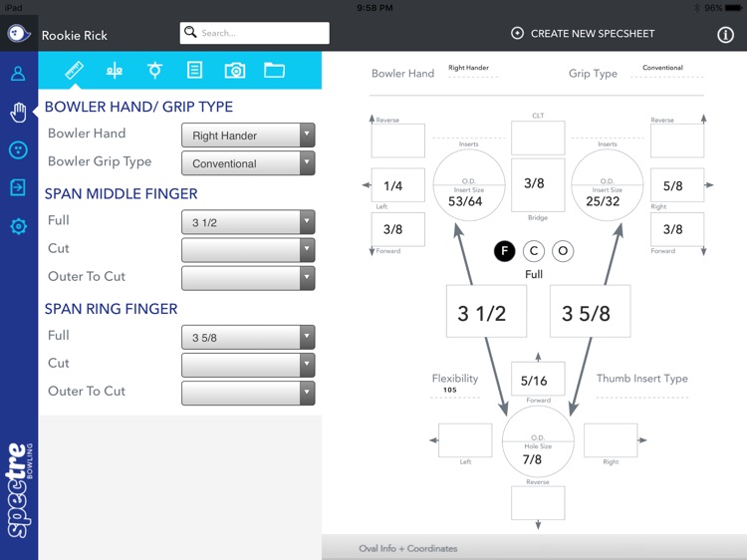Tap the 3 5/8 ring finger span box

point(591,311)
